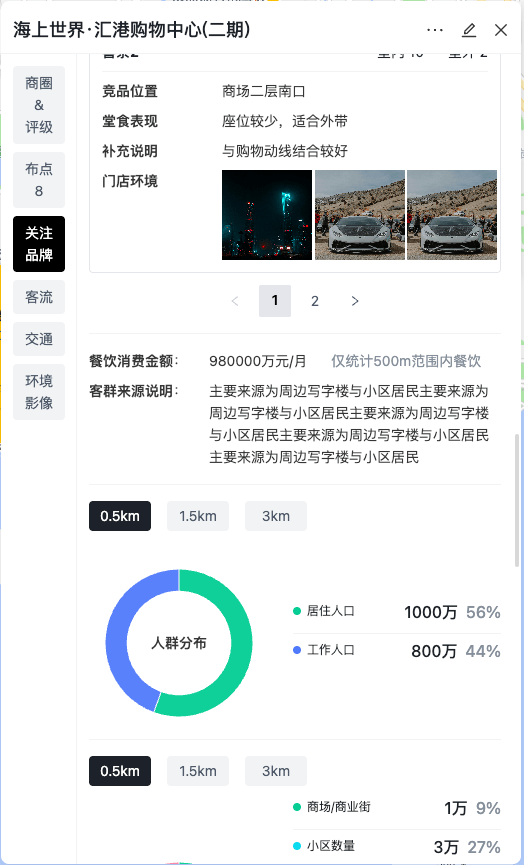Toggle 工作人口 legend blue dot
Image resolution: width=524 pixels, height=865 pixels.
[297, 650]
